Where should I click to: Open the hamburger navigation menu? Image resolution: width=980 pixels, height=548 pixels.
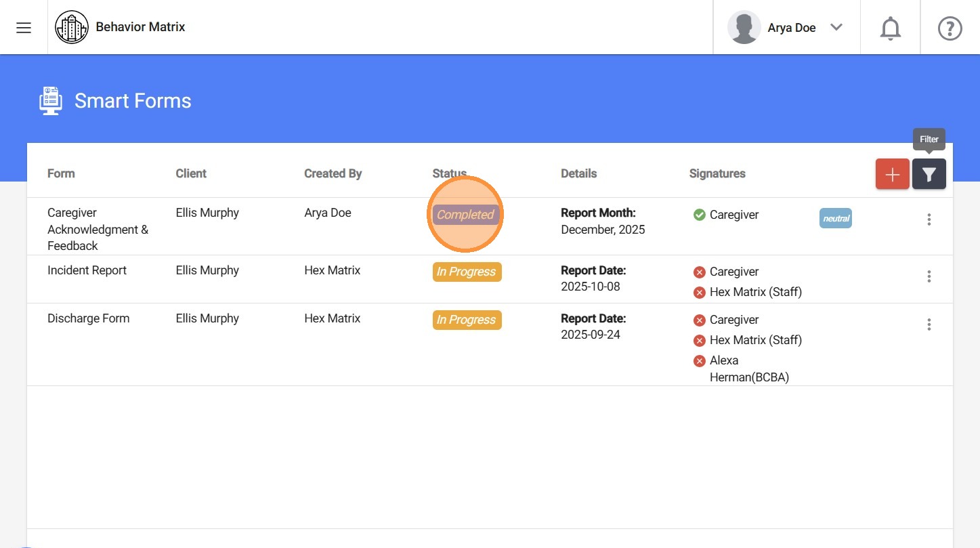pyautogui.click(x=24, y=28)
